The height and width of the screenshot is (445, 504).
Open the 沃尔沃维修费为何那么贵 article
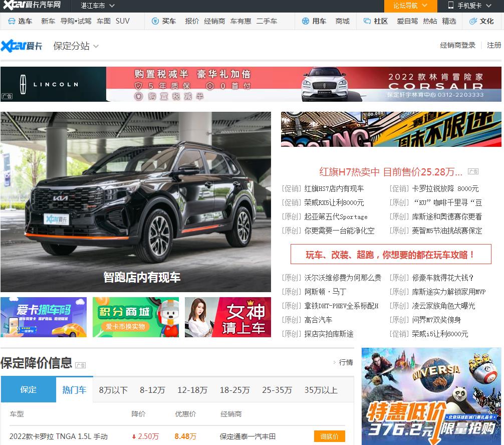343,278
